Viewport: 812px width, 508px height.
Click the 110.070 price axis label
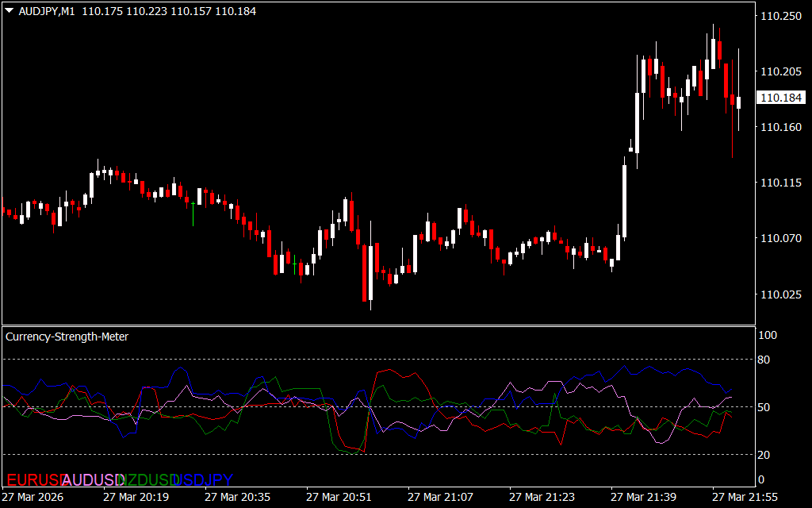(780, 238)
